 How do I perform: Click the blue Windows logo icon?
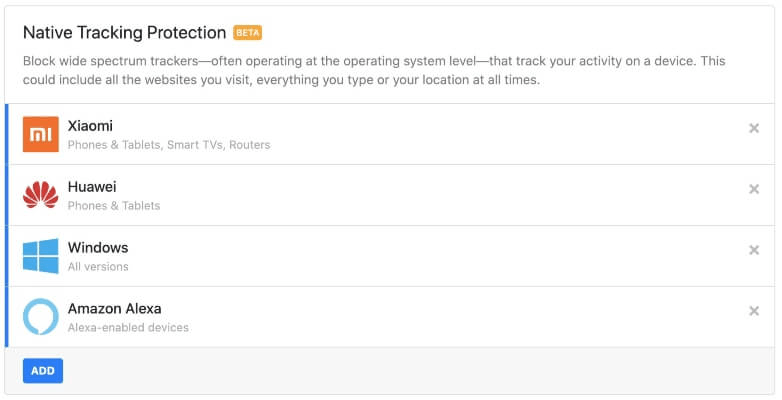40,256
